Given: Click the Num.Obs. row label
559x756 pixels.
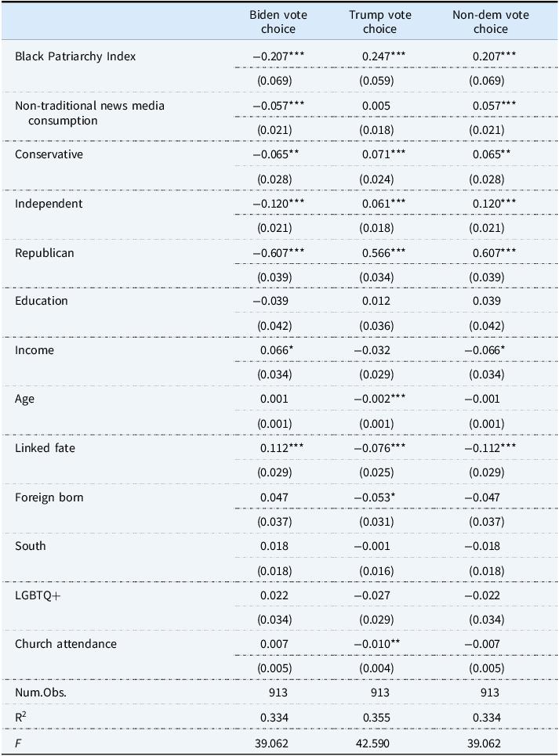Looking at the screenshot, I should click(x=41, y=693).
